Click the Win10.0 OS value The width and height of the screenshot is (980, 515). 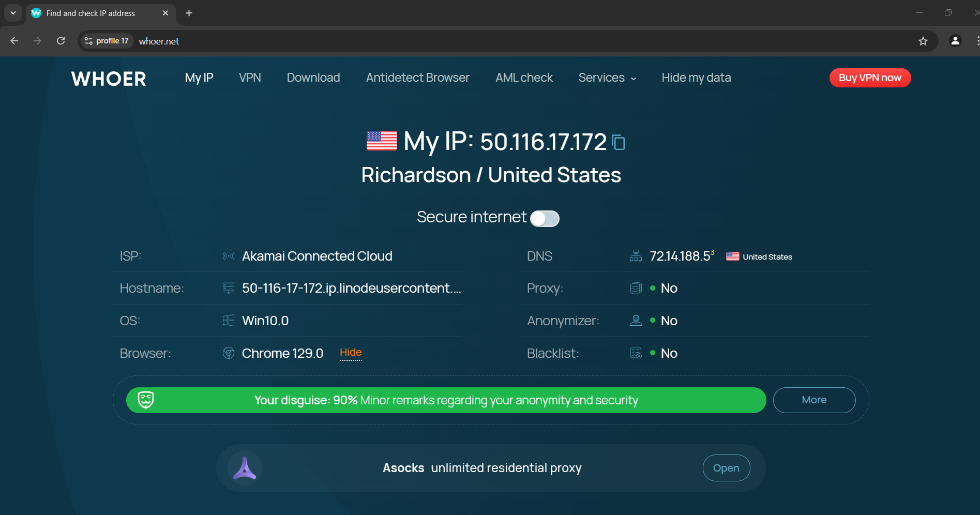tap(265, 321)
